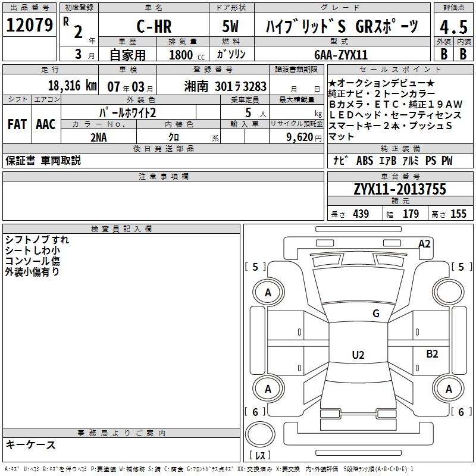Click U2 dent mark on roof
The height and width of the screenshot is (476, 476).
tap(358, 355)
